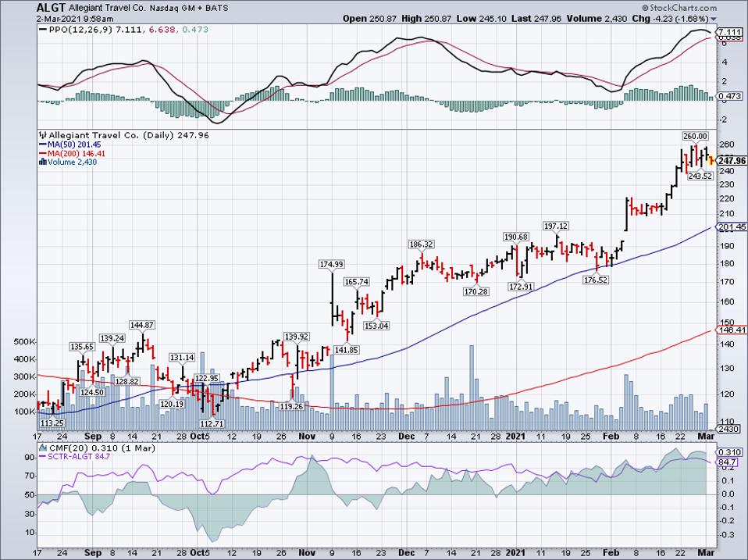748x560 pixels.
Task: Select the Nasdaq GM + BATS exchange label
Action: tap(189, 9)
